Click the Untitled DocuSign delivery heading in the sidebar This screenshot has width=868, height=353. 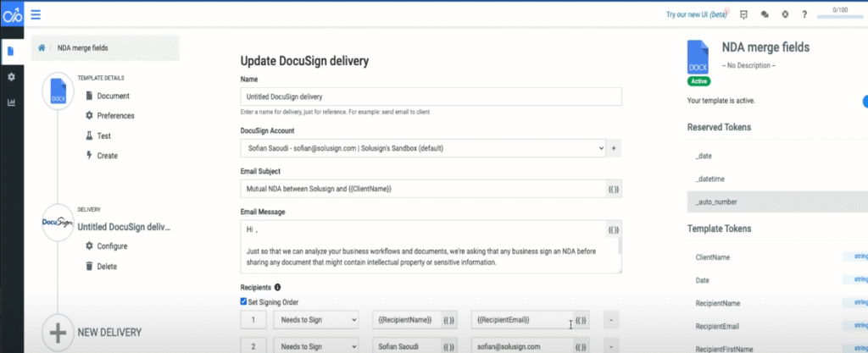pos(125,227)
